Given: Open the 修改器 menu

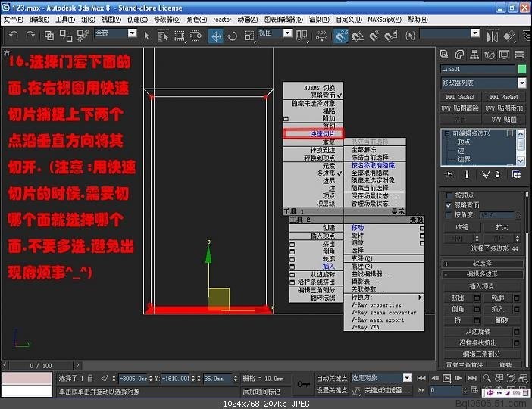Looking at the screenshot, I should click(167, 20).
